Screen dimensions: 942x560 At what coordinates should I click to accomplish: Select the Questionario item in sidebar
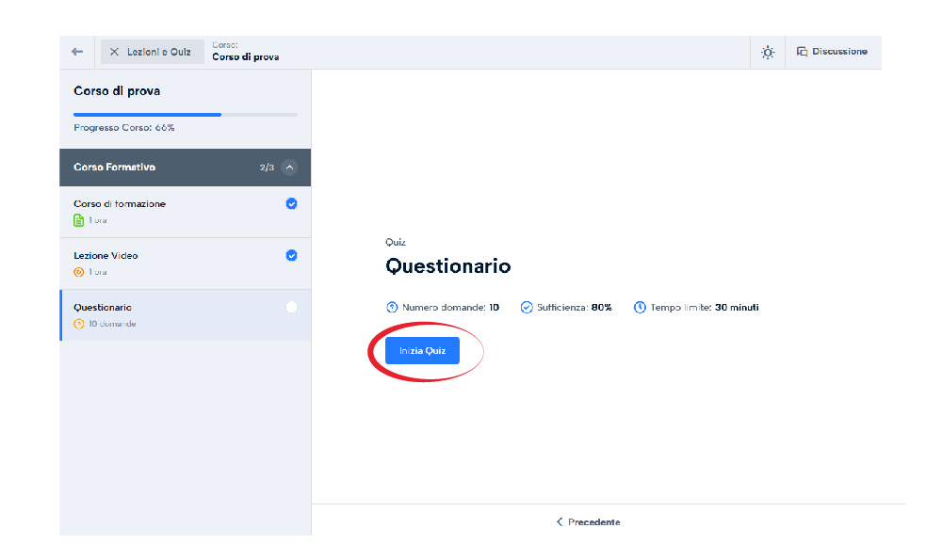click(103, 307)
